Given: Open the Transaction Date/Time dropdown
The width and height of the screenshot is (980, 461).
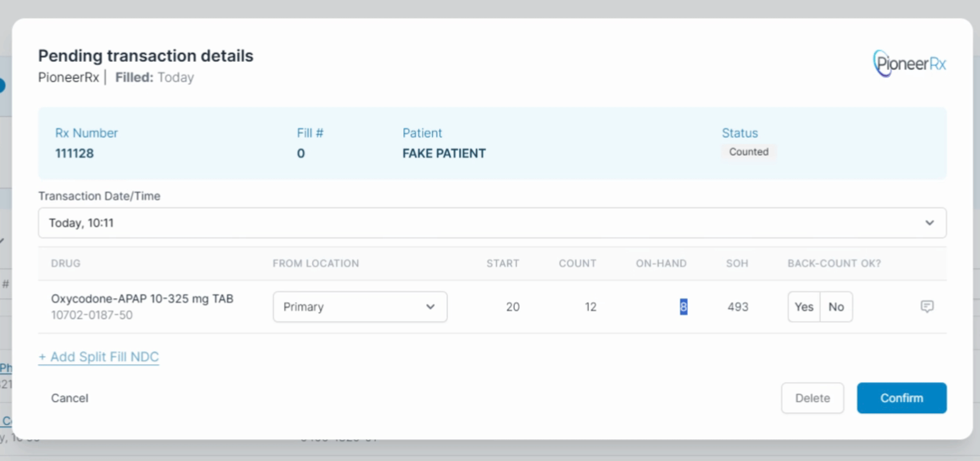Looking at the screenshot, I should pyautogui.click(x=492, y=223).
